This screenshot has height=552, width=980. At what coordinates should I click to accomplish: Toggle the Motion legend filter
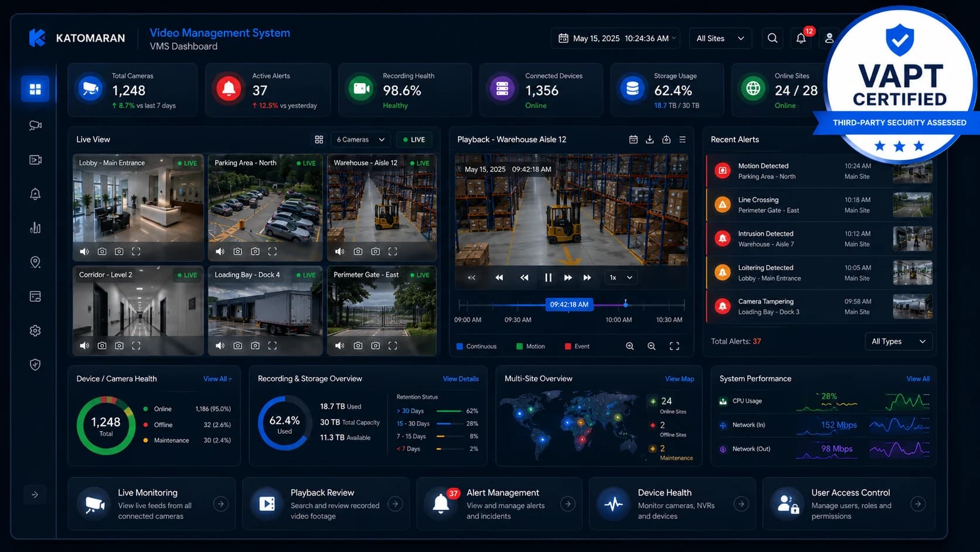(530, 346)
